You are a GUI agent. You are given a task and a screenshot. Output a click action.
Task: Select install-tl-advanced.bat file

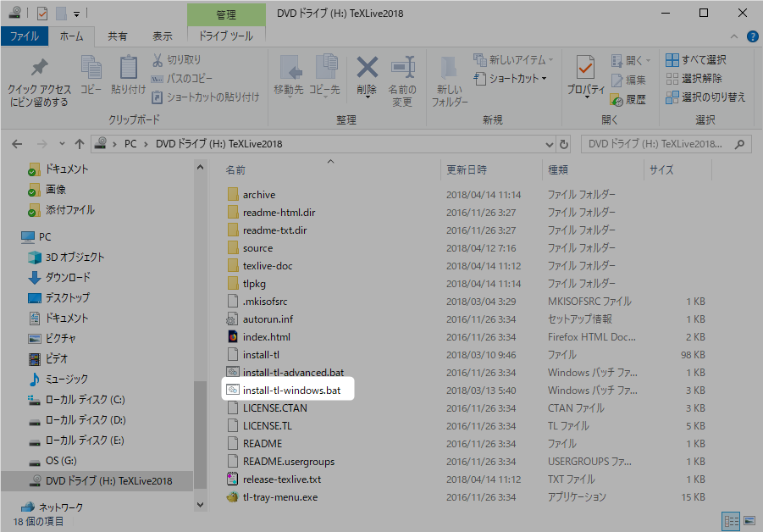[x=285, y=373]
